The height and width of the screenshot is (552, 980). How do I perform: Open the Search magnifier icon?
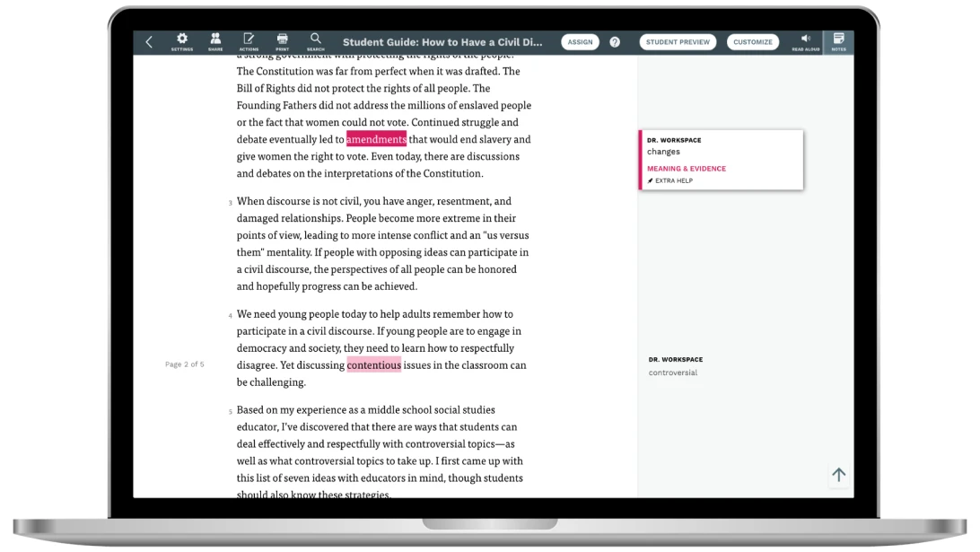click(x=316, y=42)
